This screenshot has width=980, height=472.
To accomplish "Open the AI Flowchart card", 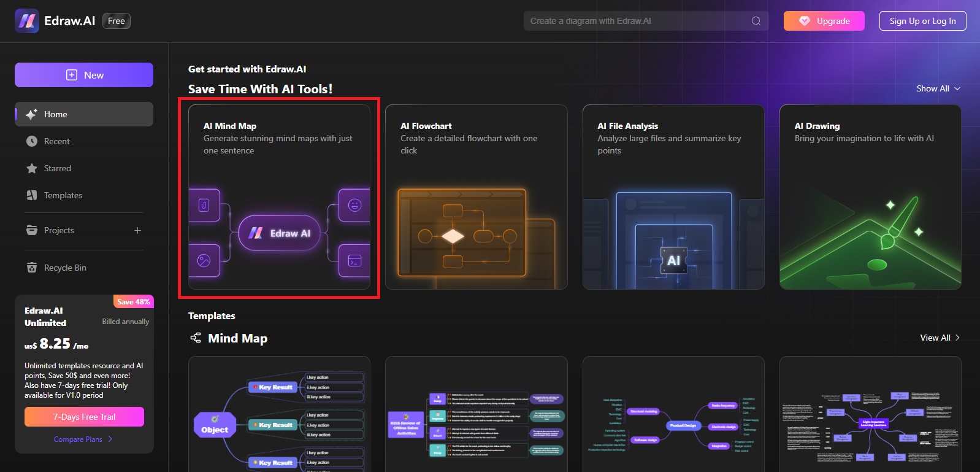I will pyautogui.click(x=477, y=197).
